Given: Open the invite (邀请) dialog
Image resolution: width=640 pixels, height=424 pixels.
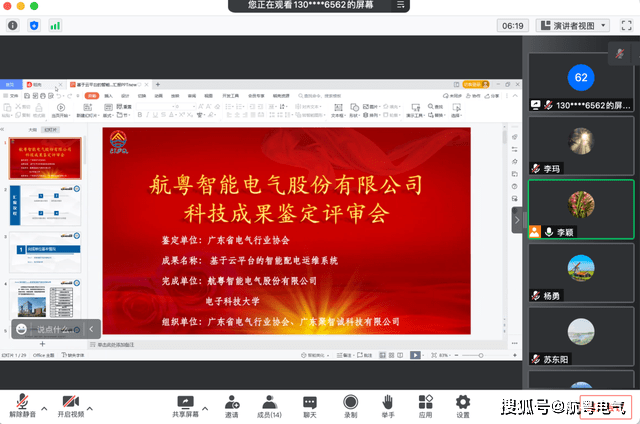Looking at the screenshot, I should (231, 406).
